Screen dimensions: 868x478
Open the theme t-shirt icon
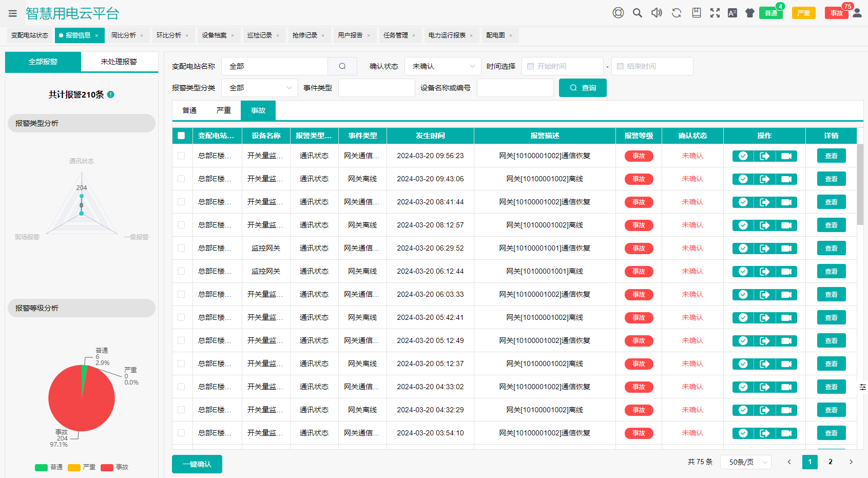(750, 13)
